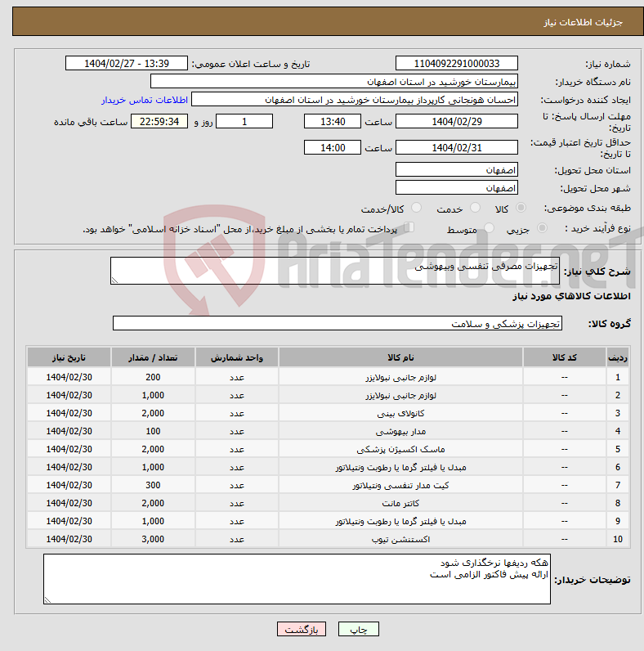The image size is (644, 651).
Task: Click quantity 200 in row 1
Action: [153, 377]
